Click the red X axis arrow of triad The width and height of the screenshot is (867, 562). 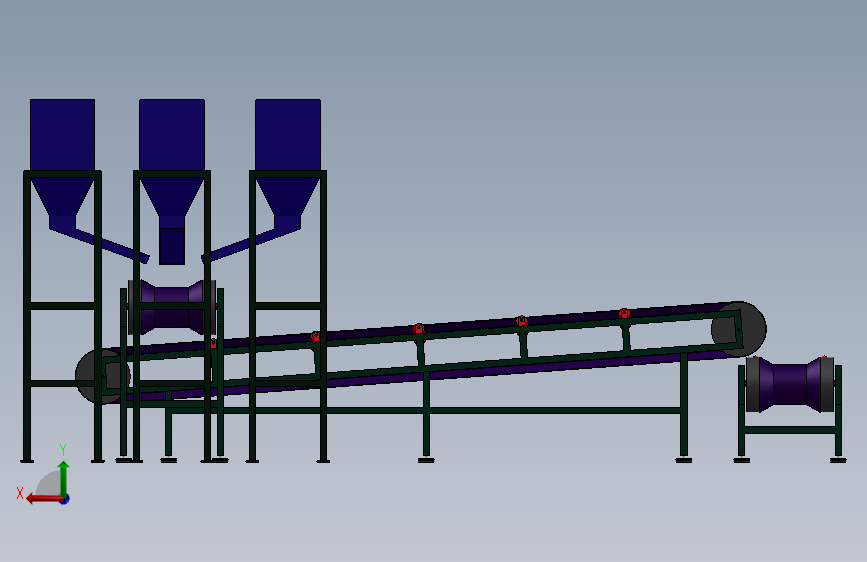(x=43, y=499)
